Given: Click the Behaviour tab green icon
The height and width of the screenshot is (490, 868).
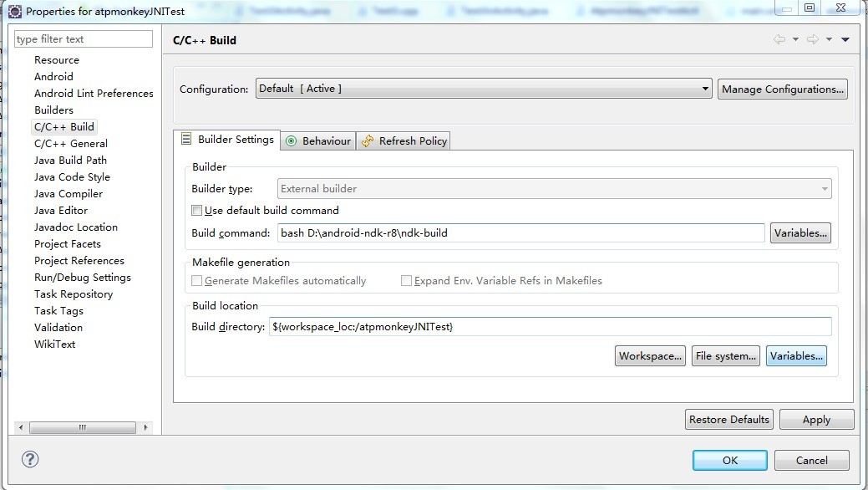Looking at the screenshot, I should click(292, 141).
